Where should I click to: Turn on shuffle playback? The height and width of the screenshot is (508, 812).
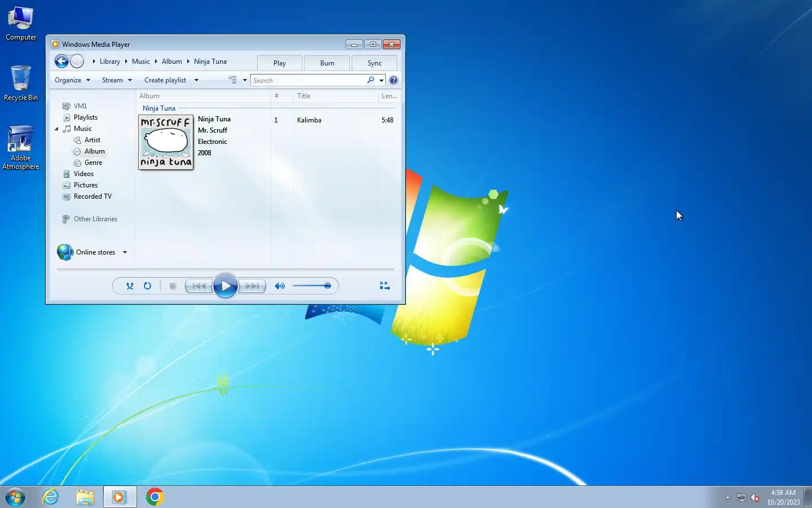pos(130,286)
